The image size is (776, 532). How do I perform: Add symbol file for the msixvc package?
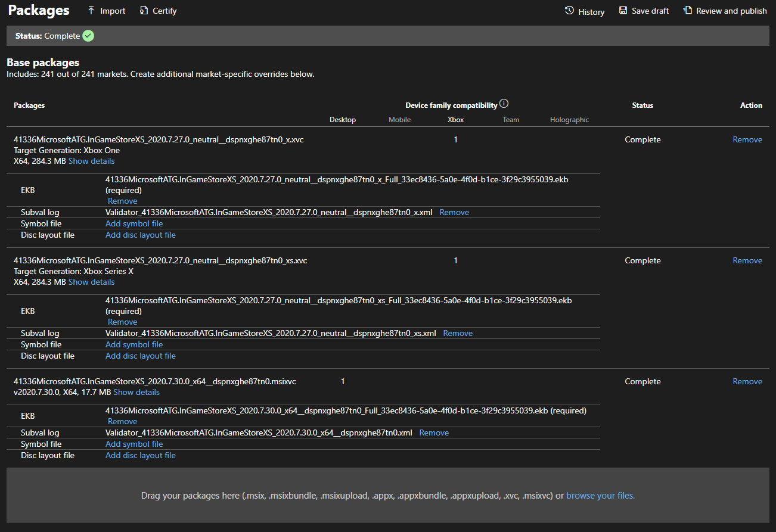point(134,443)
